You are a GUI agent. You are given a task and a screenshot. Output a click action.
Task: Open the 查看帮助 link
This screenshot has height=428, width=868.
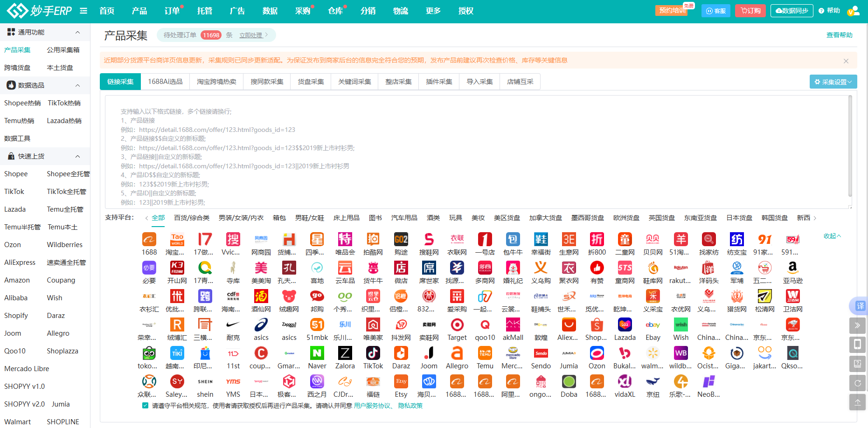click(x=839, y=35)
